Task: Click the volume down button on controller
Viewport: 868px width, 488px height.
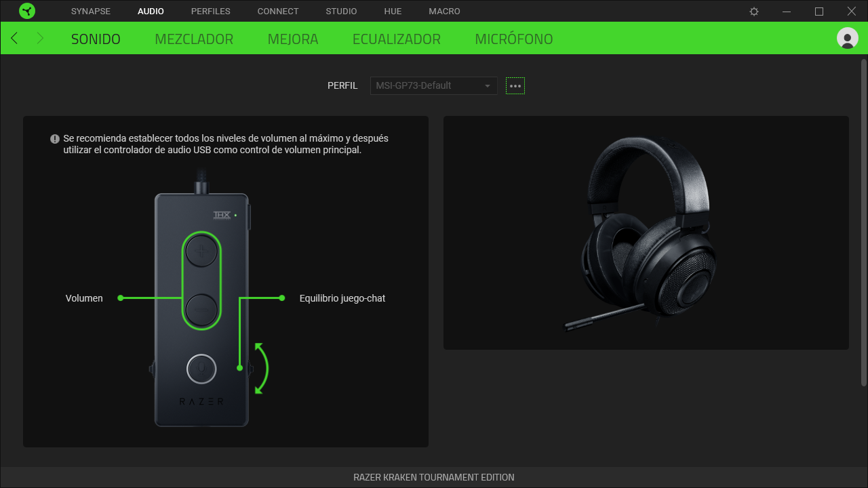Action: 201,308
